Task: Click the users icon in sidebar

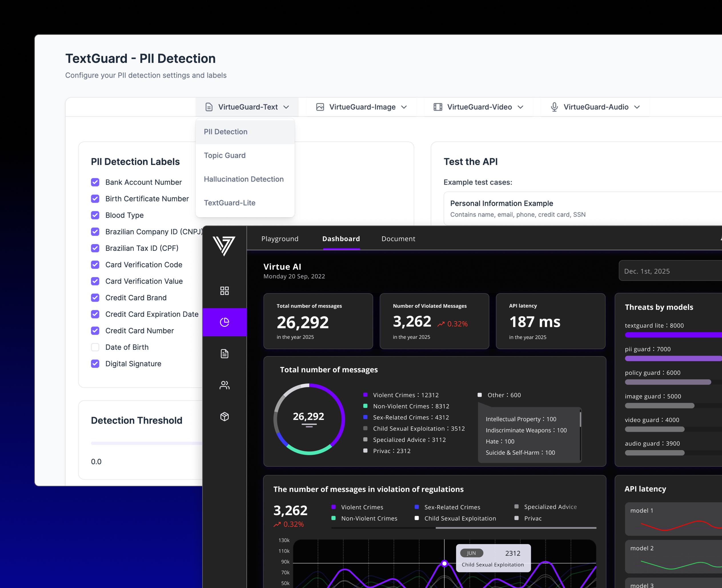Action: 224,385
